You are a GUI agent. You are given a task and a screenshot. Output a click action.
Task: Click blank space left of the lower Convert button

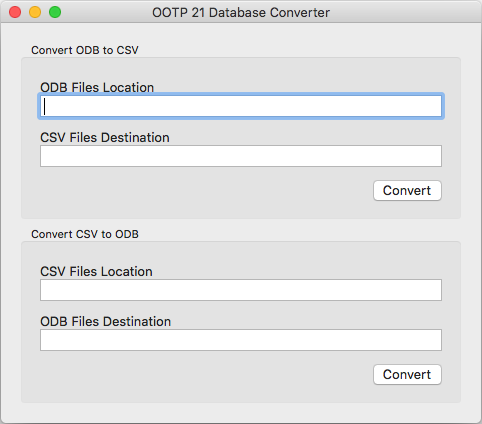pos(200,375)
